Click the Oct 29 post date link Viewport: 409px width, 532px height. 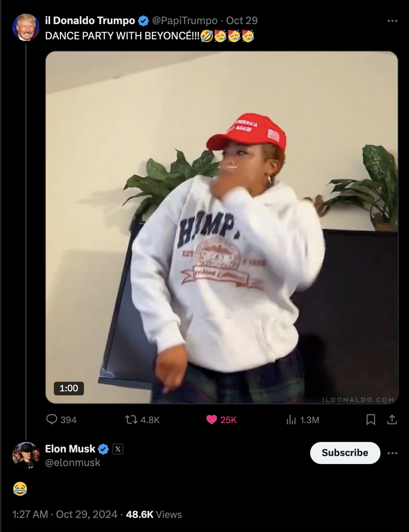click(242, 20)
